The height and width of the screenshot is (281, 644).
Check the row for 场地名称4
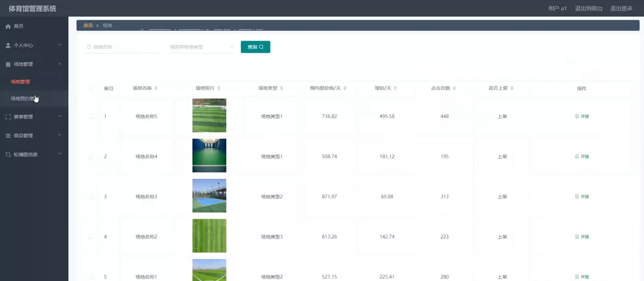[x=91, y=156]
